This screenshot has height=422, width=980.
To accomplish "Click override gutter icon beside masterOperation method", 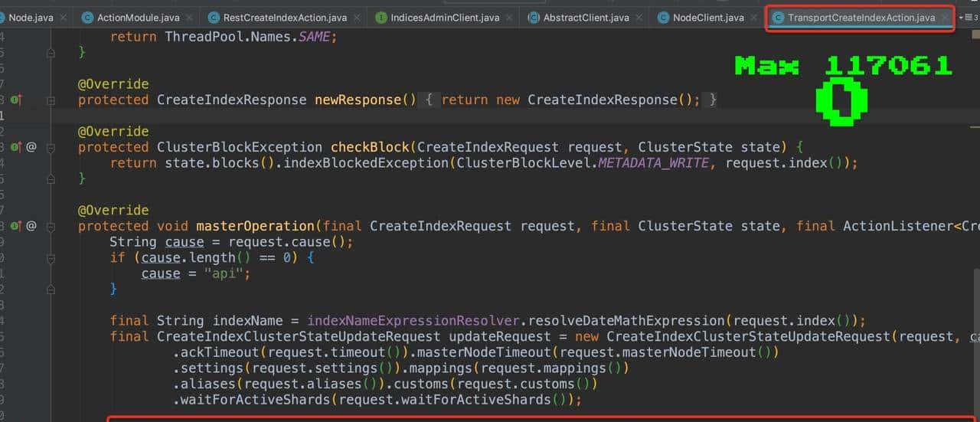I will pos(16,226).
